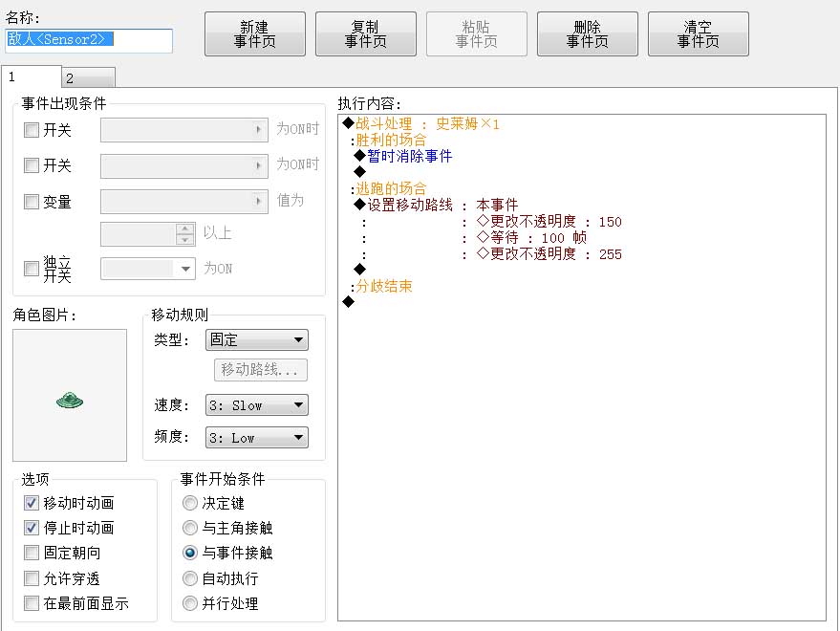
Task: Select the 更改不透明度 : 255 line
Action: coord(549,253)
